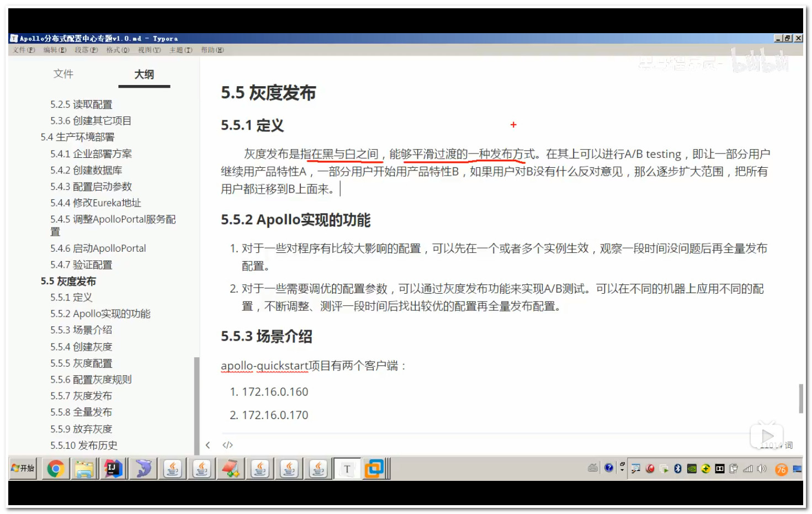The width and height of the screenshot is (812, 514).
Task: Collapse the sidebar with the left arrow icon
Action: pos(208,445)
